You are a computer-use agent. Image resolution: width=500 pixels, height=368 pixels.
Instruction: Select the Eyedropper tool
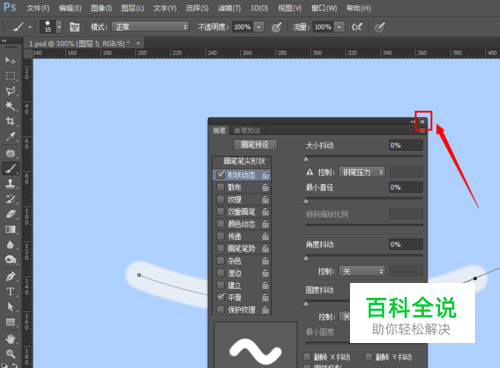10,136
